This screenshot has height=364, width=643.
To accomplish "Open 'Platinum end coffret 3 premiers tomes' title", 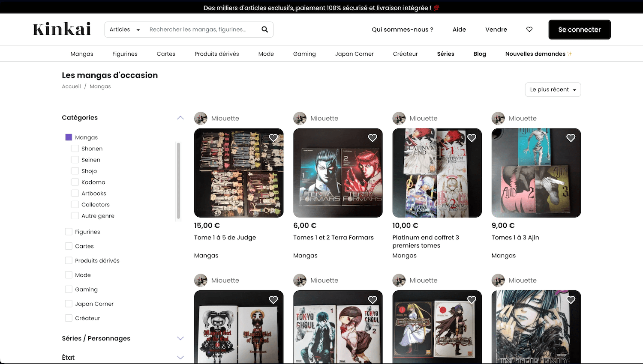I will click(426, 242).
